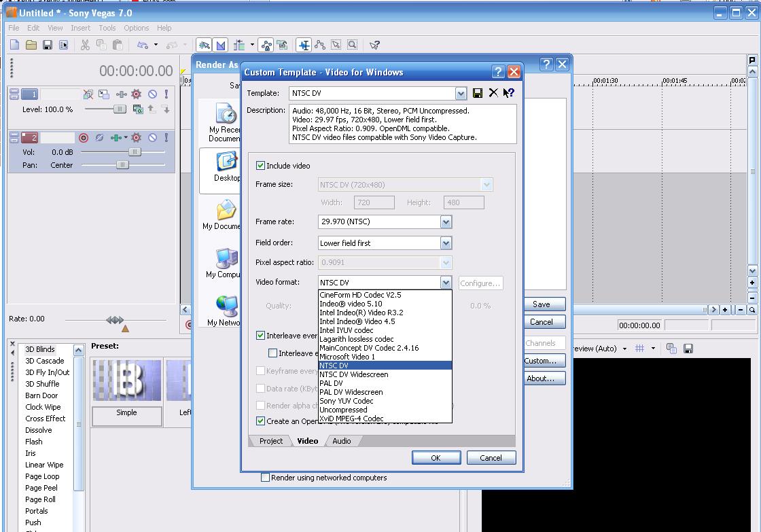The width and height of the screenshot is (761, 532).
Task: Choose XviD MPEG-4 Codec from list
Action: (x=385, y=419)
